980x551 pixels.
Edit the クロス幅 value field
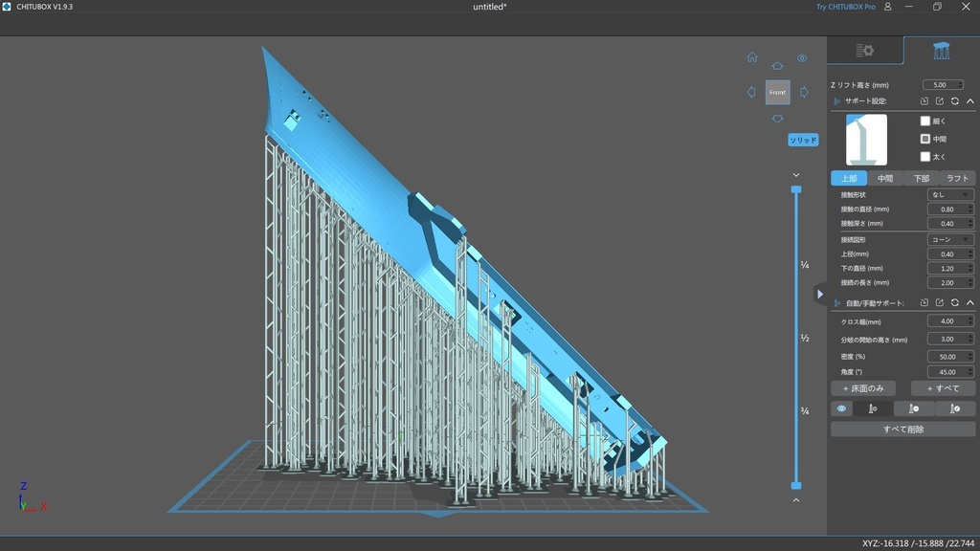950,321
